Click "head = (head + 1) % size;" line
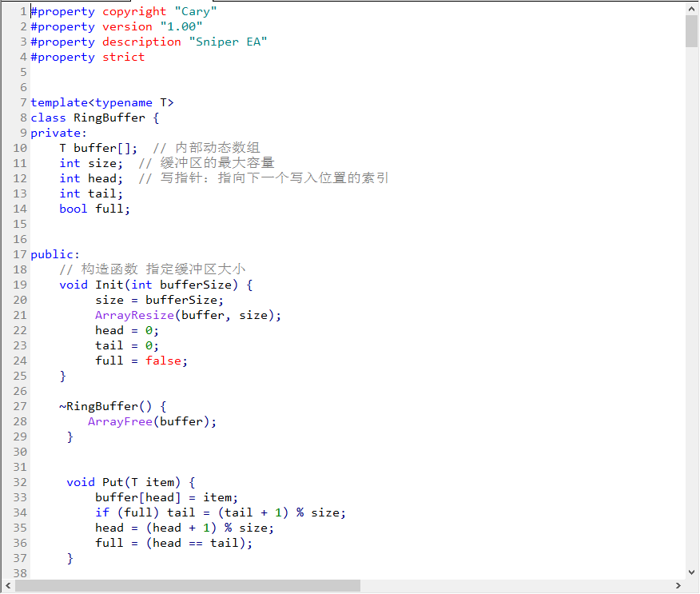The height and width of the screenshot is (594, 700). pyautogui.click(x=185, y=528)
